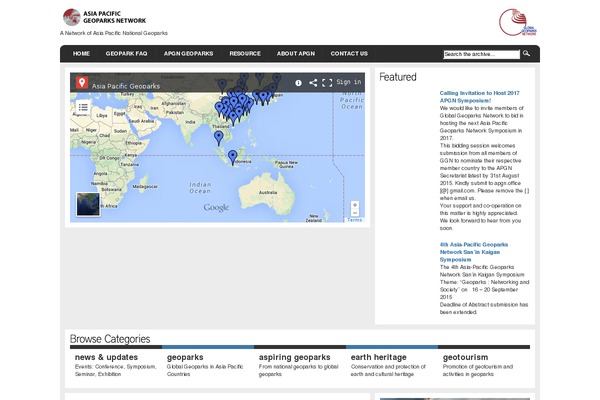Browse the news & updates category

coord(106,357)
